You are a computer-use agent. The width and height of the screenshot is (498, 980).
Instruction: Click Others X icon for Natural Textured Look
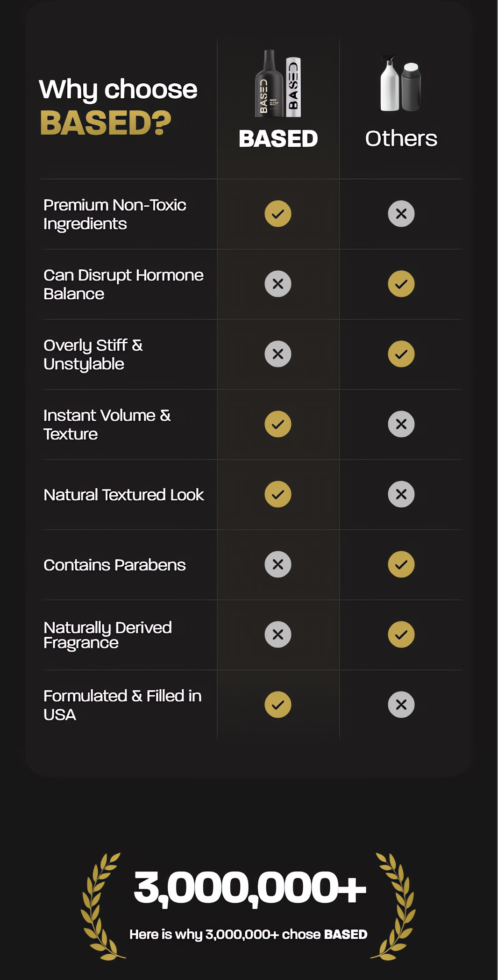pyautogui.click(x=401, y=494)
